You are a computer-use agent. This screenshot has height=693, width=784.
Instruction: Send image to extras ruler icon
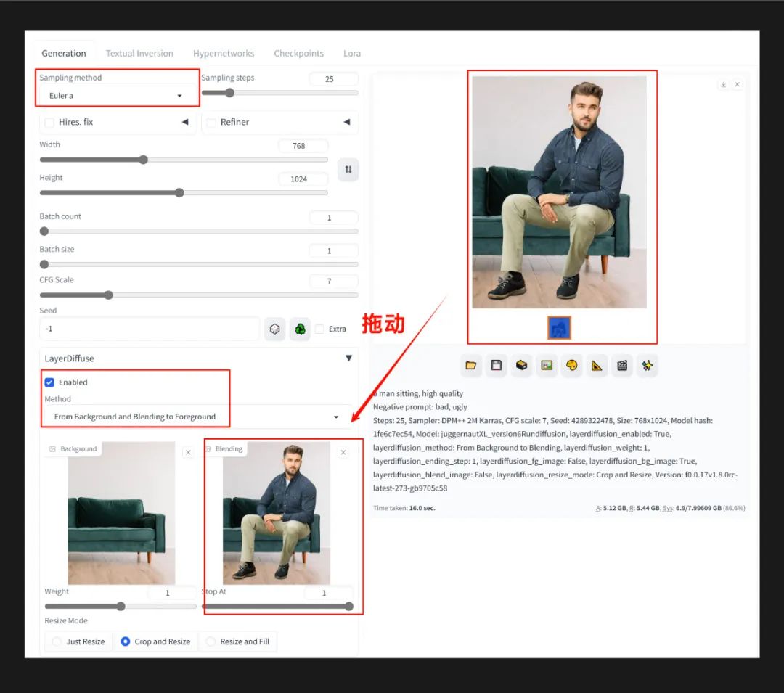tap(597, 365)
